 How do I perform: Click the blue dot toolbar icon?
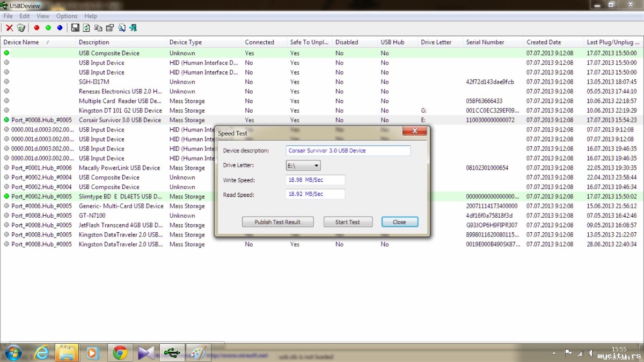tap(60, 28)
